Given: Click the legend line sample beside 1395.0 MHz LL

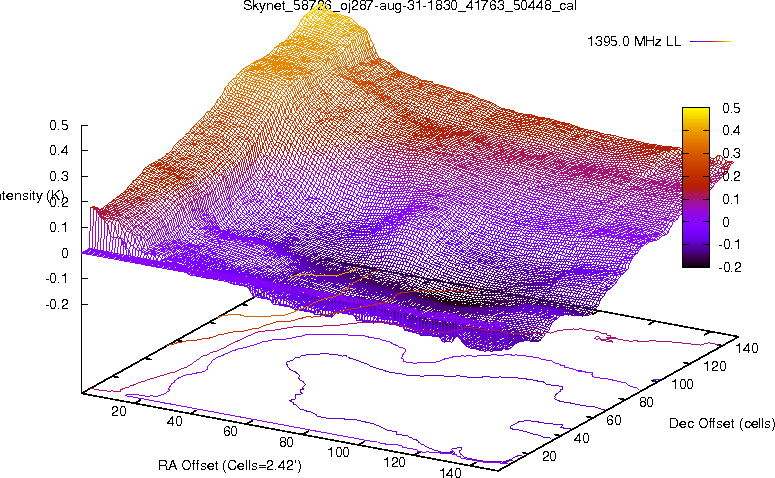Looking at the screenshot, I should 710,42.
